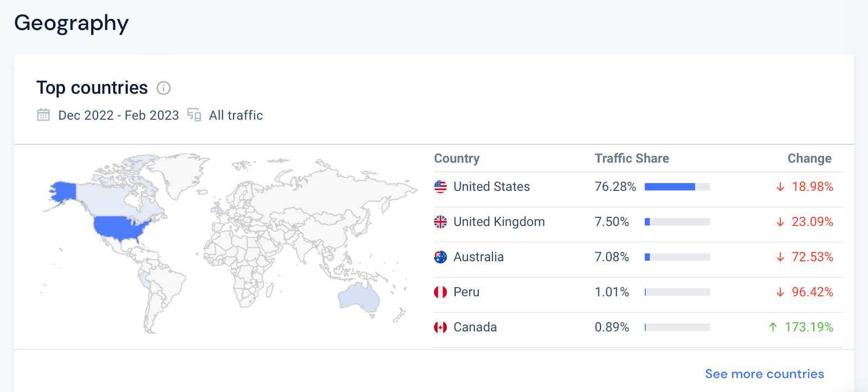Click the United Kingdom flag icon

(x=441, y=222)
